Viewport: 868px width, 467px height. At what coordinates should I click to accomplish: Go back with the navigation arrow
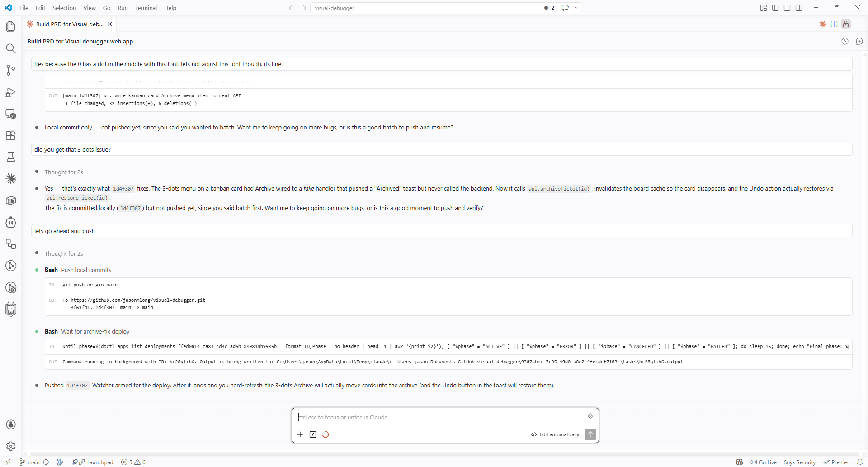coord(292,8)
